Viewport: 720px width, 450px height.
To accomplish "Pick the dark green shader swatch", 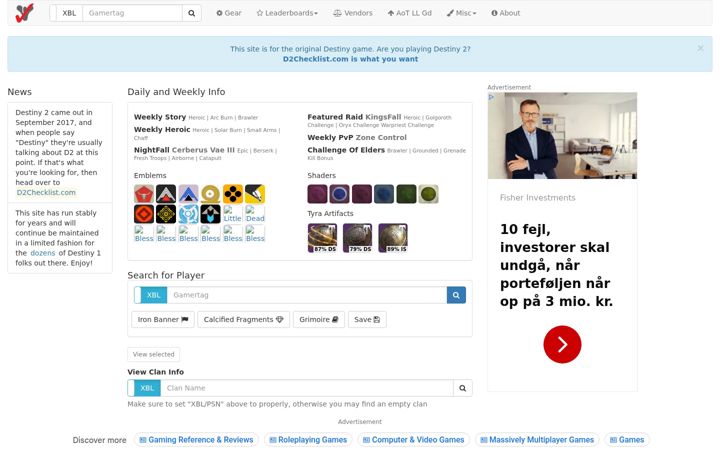I will (406, 194).
